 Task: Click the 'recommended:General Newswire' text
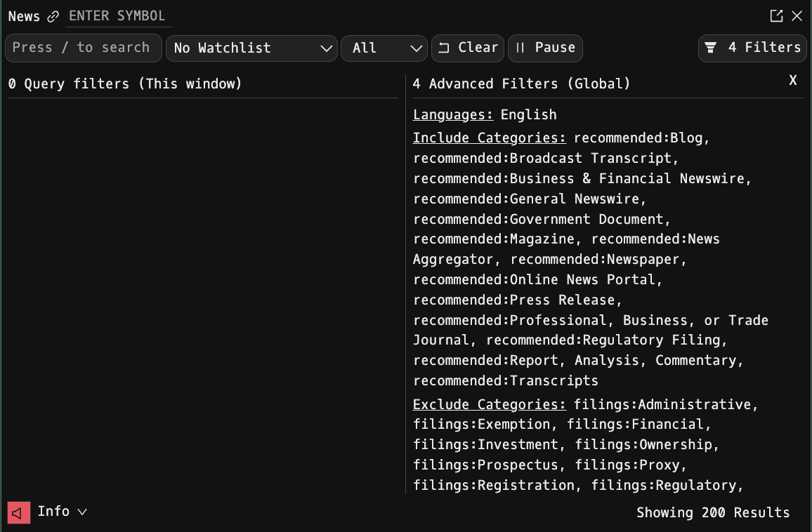tap(526, 199)
